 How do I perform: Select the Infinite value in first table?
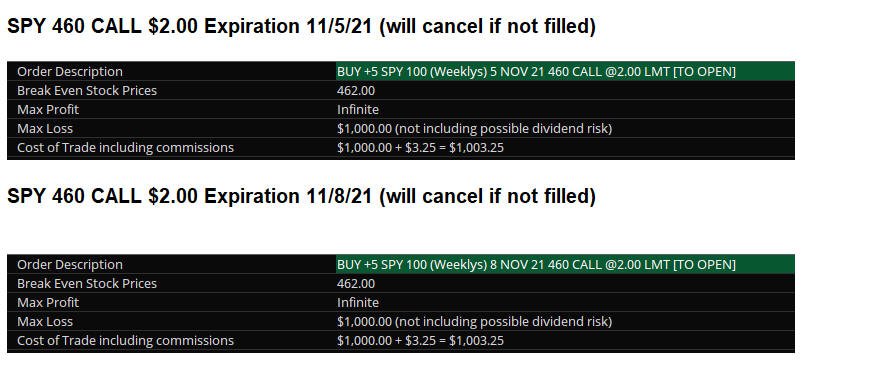(x=357, y=110)
